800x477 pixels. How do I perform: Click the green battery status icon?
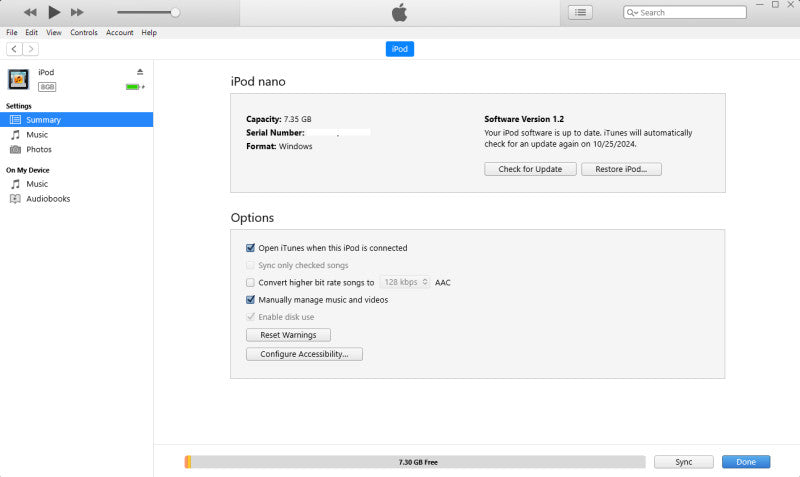pyautogui.click(x=135, y=87)
